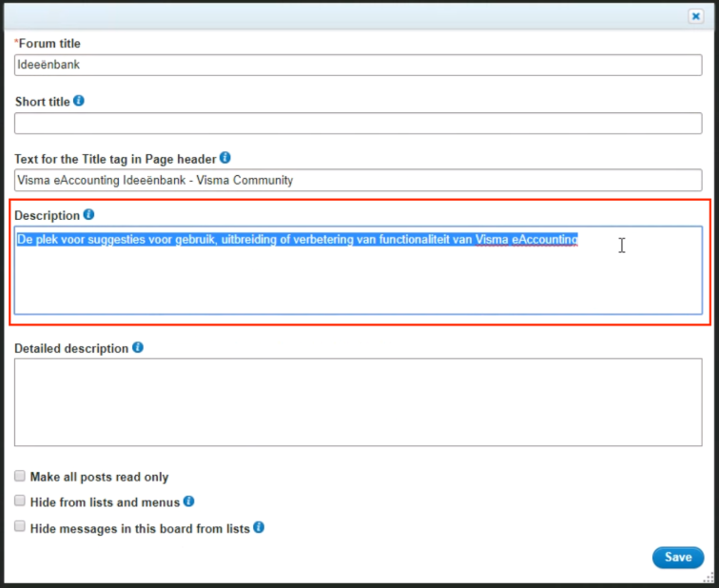Click the Short title info icon
The height and width of the screenshot is (588, 719).
click(x=79, y=101)
